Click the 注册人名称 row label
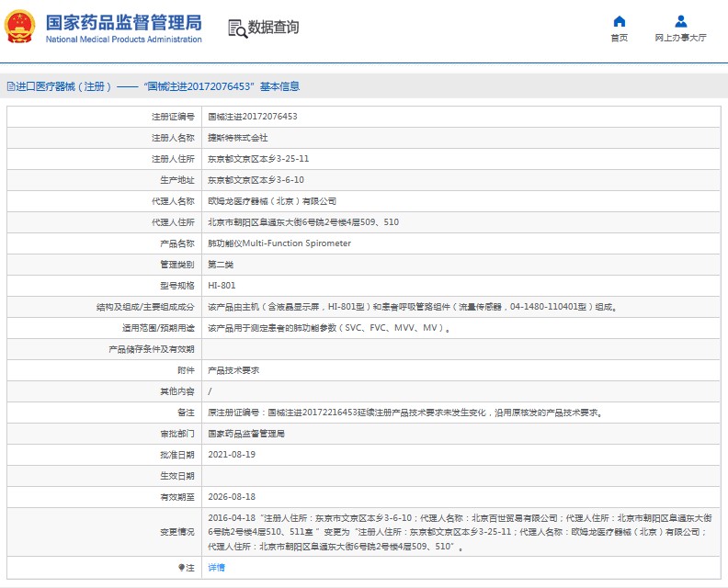The height and width of the screenshot is (588, 728). click(x=173, y=138)
